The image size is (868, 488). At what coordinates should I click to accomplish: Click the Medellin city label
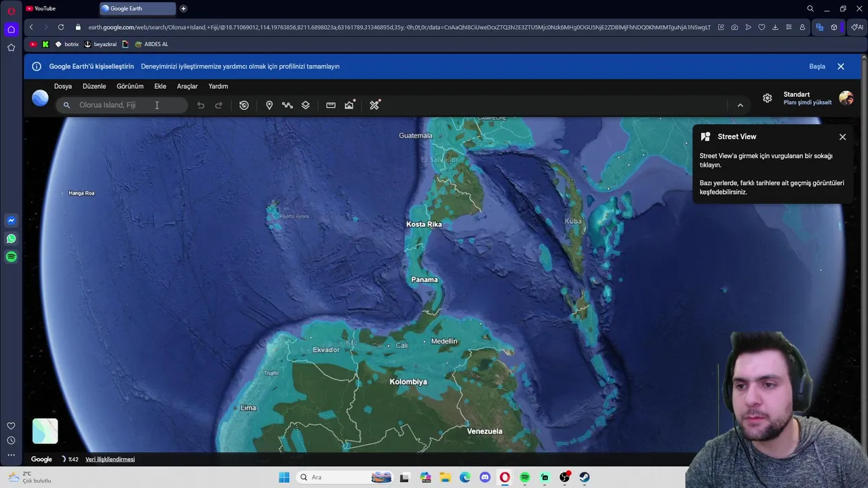pyautogui.click(x=444, y=341)
